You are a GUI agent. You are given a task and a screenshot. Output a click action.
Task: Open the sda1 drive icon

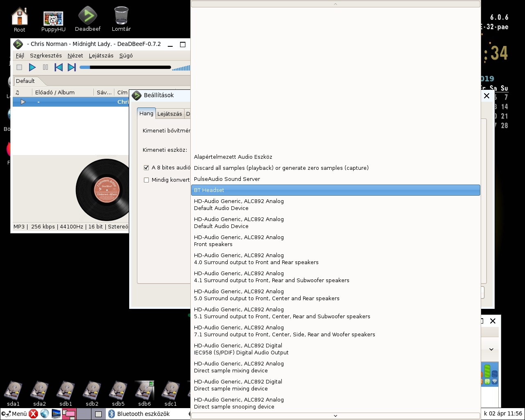tap(13, 393)
